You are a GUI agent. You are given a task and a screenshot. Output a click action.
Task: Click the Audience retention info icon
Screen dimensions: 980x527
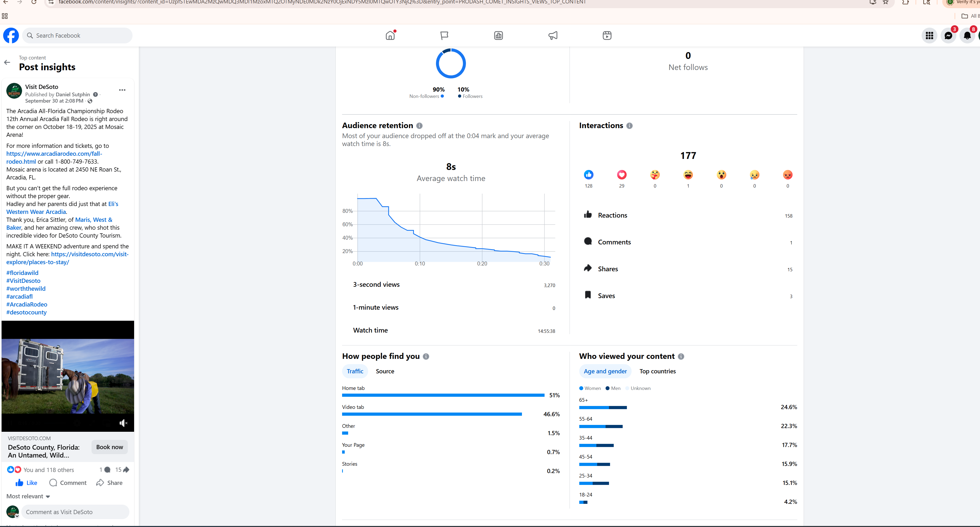[419, 126]
